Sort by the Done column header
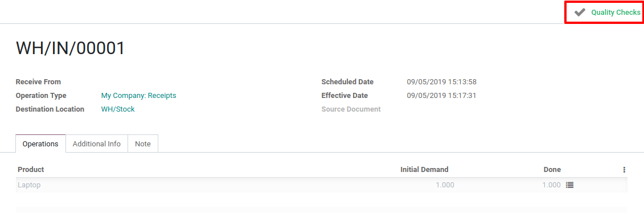 pyautogui.click(x=552, y=170)
